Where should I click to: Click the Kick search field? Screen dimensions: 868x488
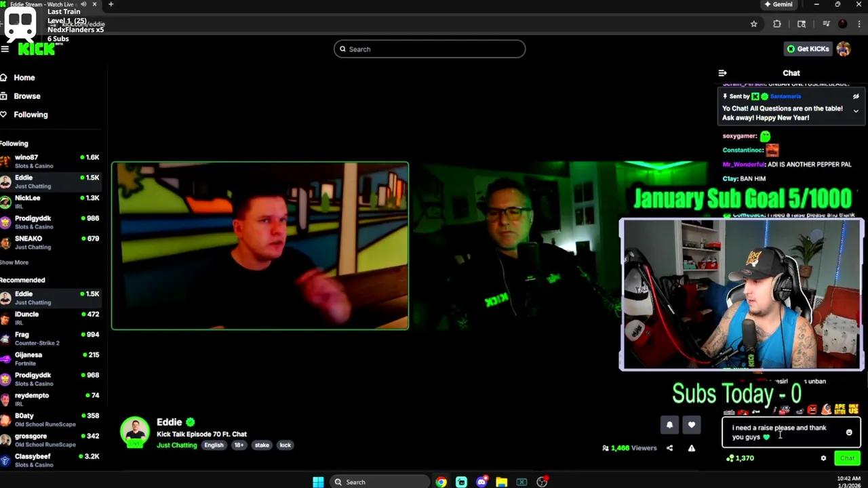click(x=429, y=49)
